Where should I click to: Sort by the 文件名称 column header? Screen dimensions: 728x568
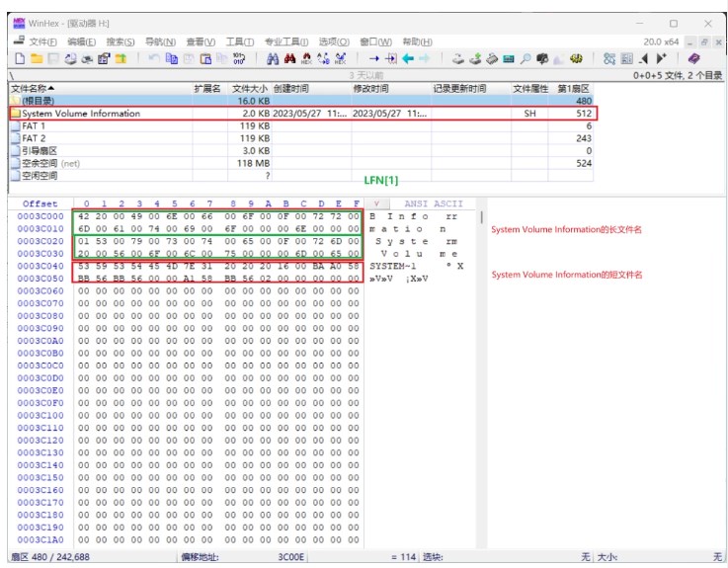coord(30,89)
